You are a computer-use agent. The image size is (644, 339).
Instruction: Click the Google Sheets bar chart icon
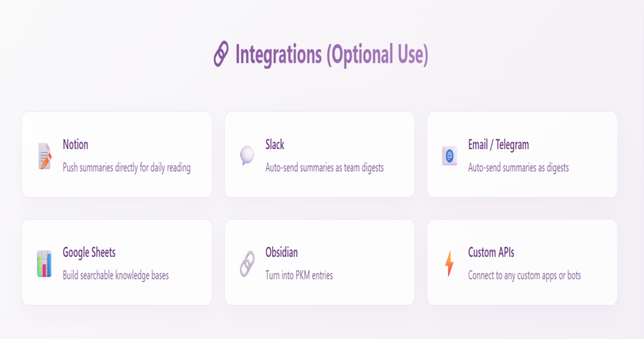(44, 264)
